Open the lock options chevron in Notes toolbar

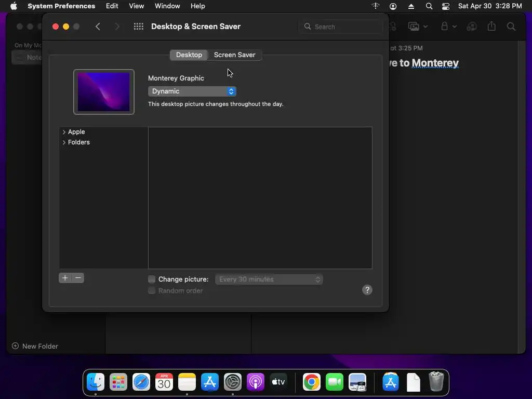pyautogui.click(x=454, y=26)
